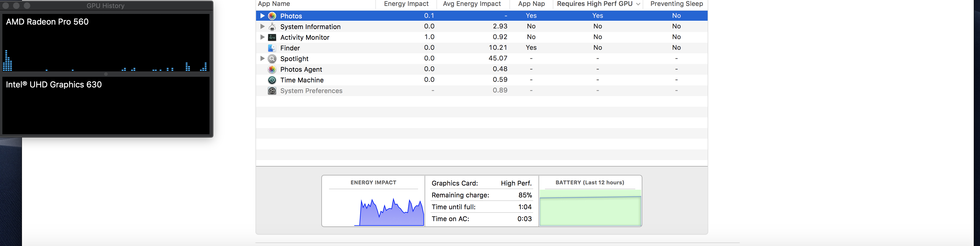Viewport: 980px width, 246px height.
Task: Sort by Preventing Sleep column
Action: 676,4
